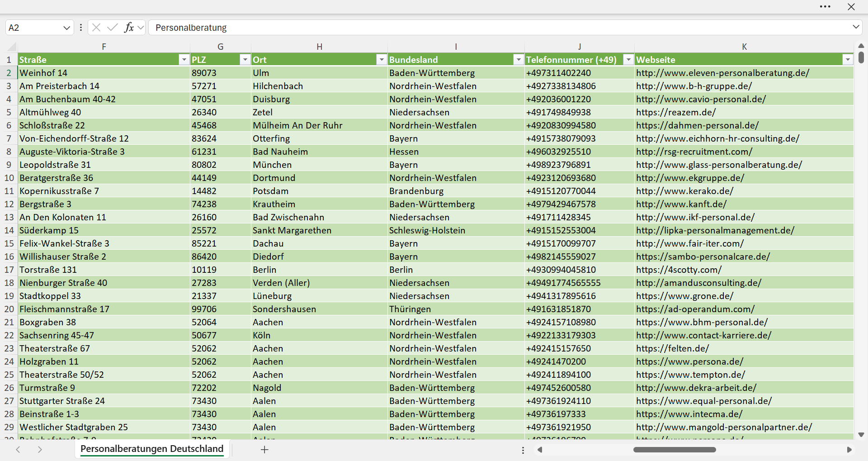868x461 pixels.
Task: Select column K header
Action: tap(744, 47)
